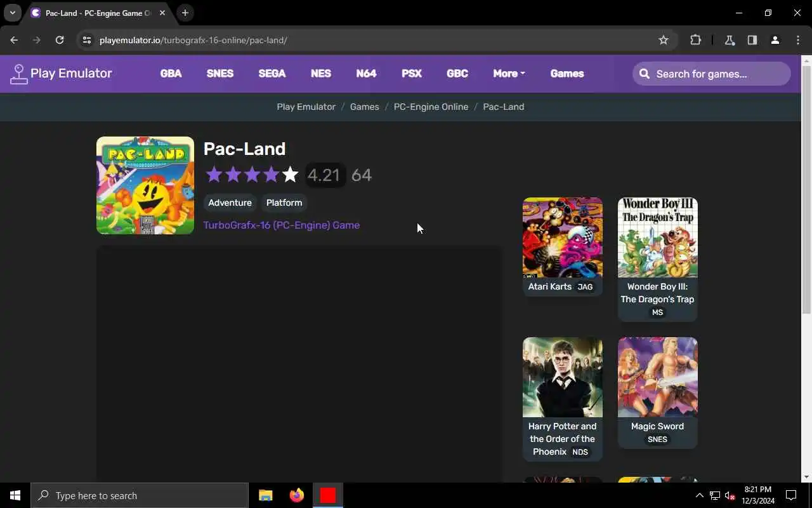The image size is (812, 508).
Task: Open network status tray icon
Action: coord(714,495)
